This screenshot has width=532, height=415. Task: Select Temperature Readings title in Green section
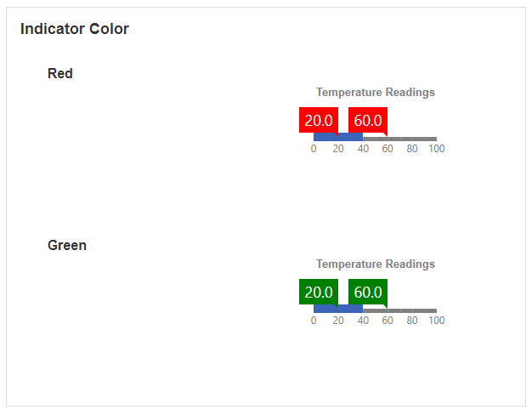pos(376,264)
